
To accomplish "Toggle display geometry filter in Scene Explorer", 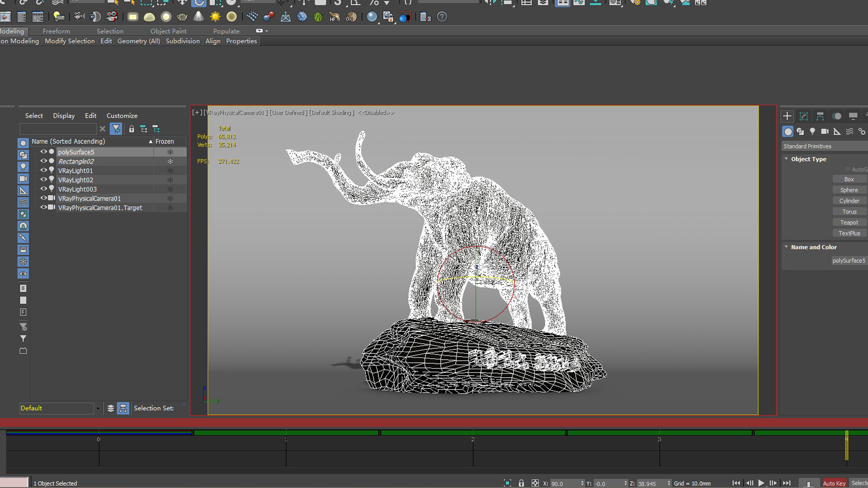I will coord(23,143).
